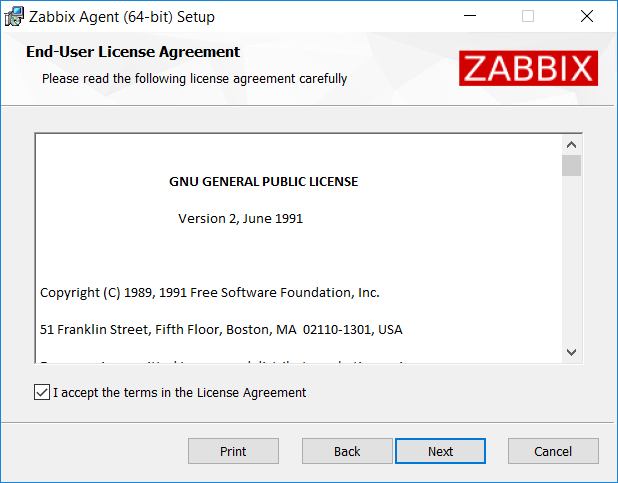Click the license scrollbar up arrow
Image resolution: width=618 pixels, height=483 pixels.
coord(571,144)
